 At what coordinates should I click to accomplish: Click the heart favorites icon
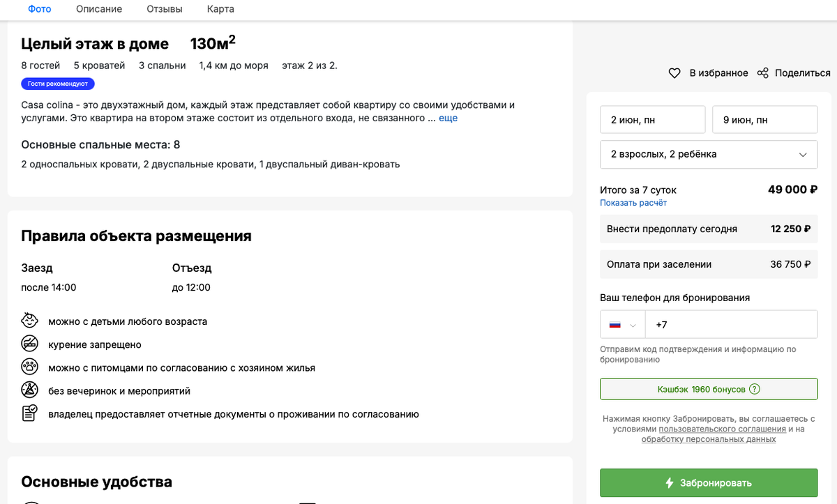click(x=674, y=73)
